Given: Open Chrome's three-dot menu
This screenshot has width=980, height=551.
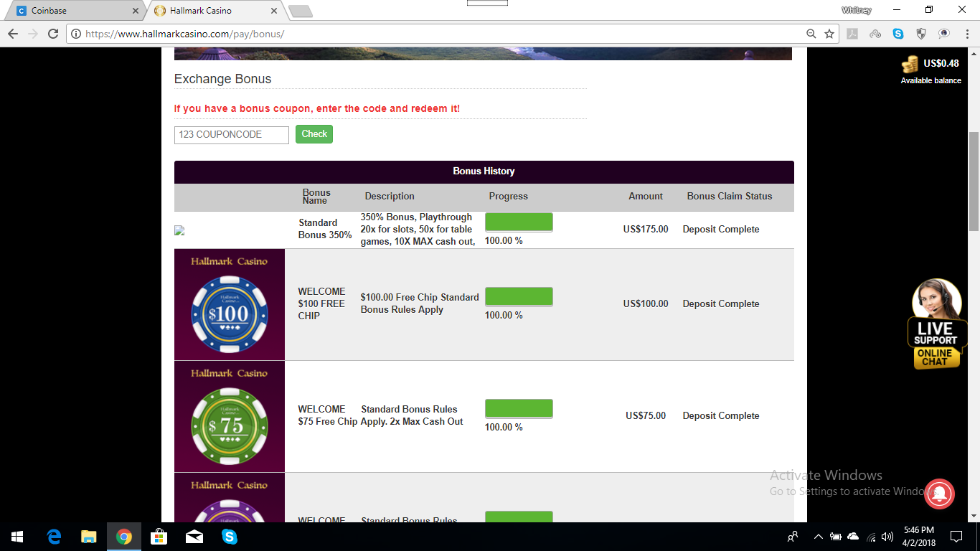Looking at the screenshot, I should coord(966,34).
